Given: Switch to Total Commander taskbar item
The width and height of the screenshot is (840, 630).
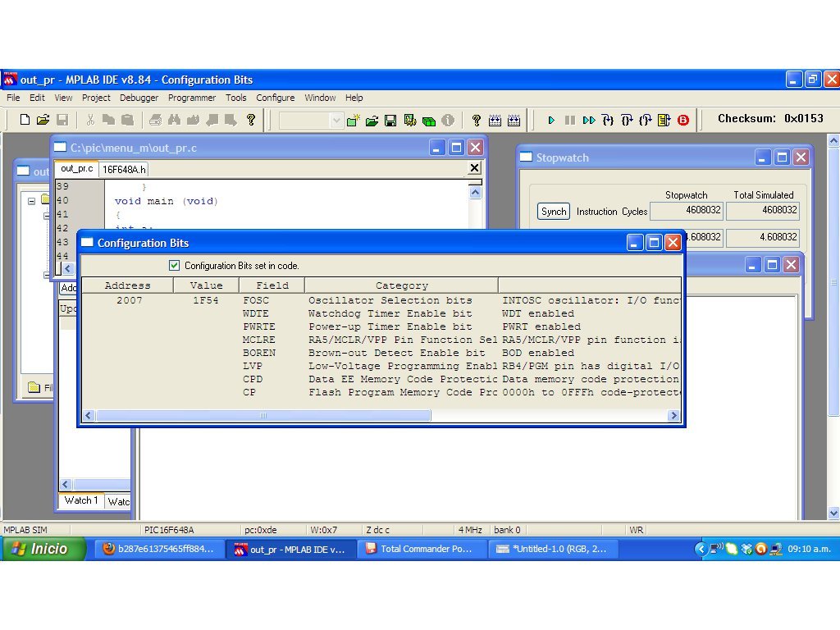Looking at the screenshot, I should [x=421, y=549].
